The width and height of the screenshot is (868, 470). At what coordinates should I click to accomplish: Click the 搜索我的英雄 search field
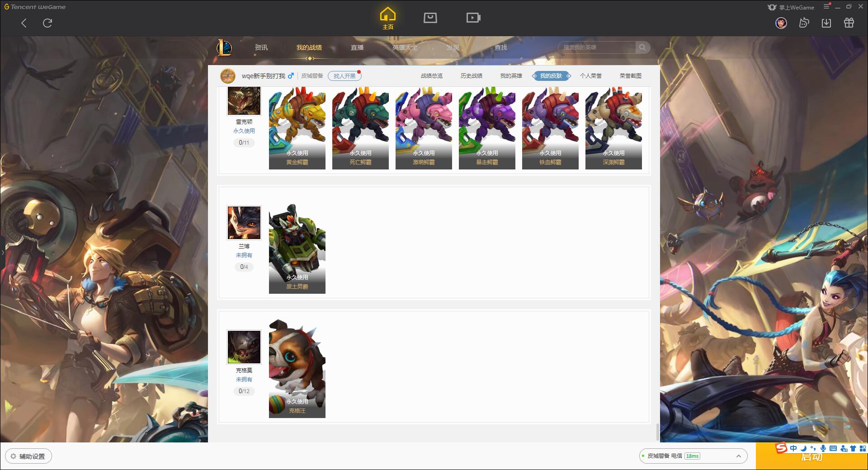[x=597, y=47]
